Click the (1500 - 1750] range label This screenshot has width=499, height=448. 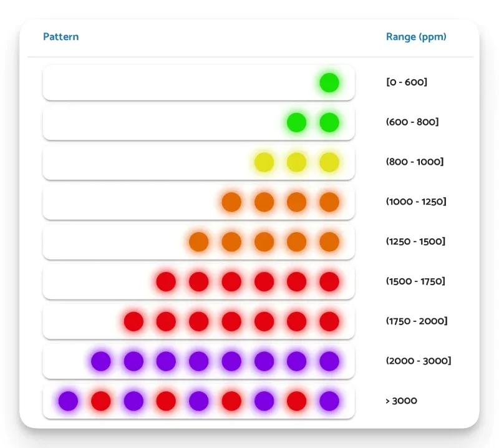[x=415, y=281]
